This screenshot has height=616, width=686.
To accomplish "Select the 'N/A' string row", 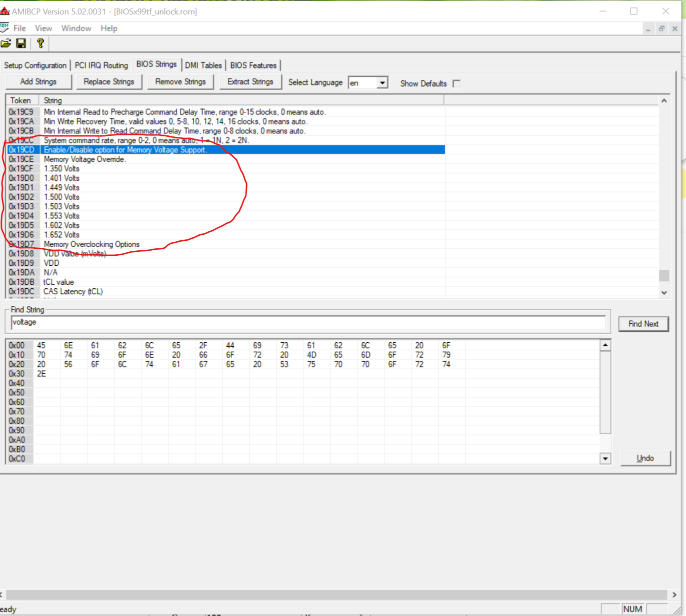I will 226,273.
